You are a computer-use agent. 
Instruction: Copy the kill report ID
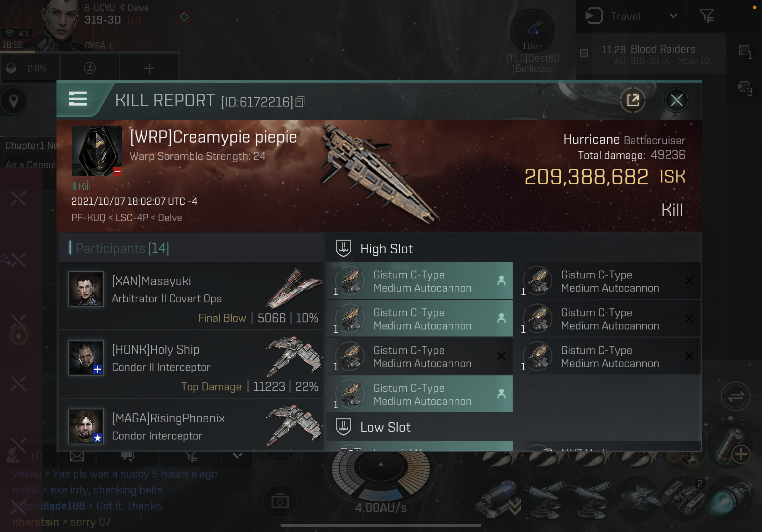pos(300,102)
